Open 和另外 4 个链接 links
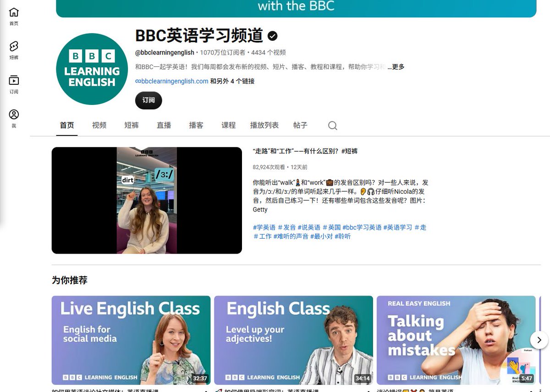This screenshot has width=550, height=392. [232, 81]
